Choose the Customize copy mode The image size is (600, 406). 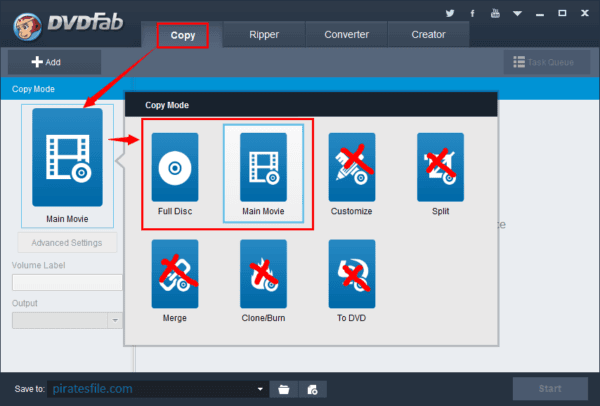[352, 174]
